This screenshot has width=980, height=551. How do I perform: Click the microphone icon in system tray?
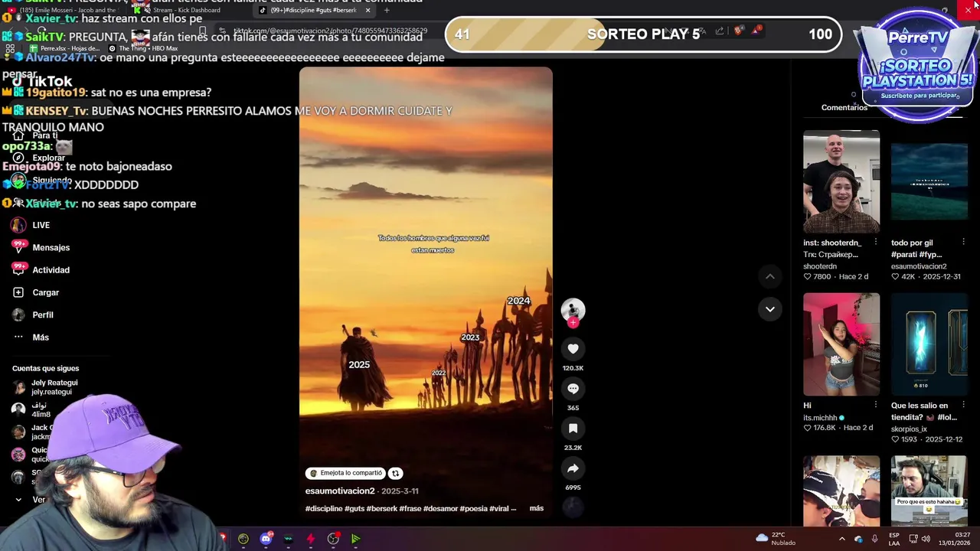point(874,539)
